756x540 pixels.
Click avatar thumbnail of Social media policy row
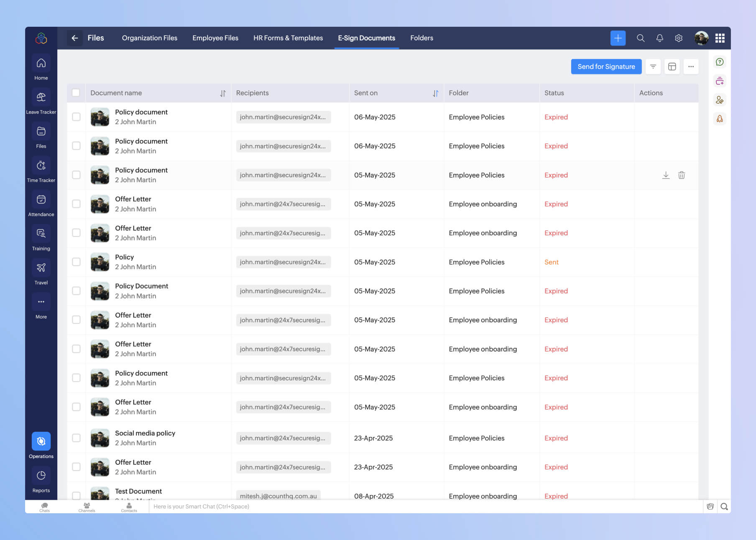[100, 438]
